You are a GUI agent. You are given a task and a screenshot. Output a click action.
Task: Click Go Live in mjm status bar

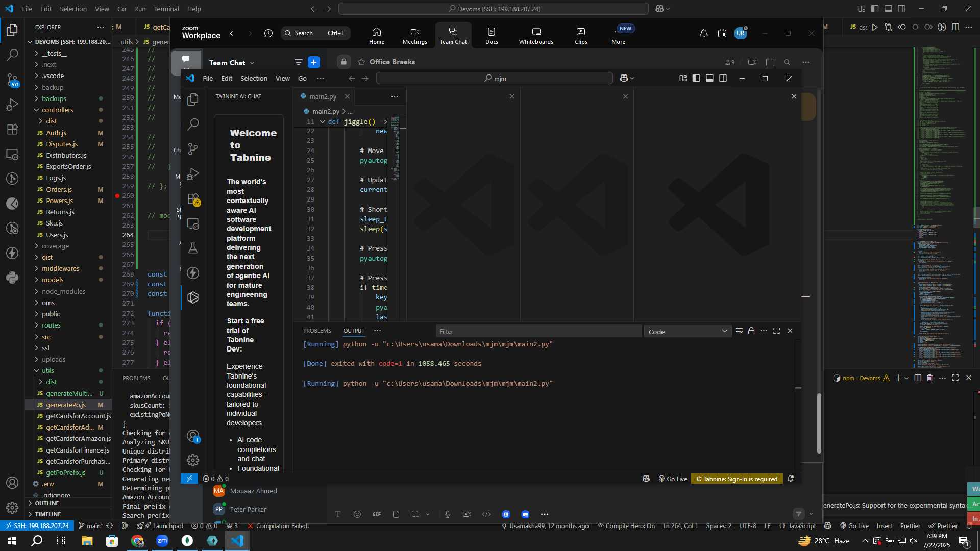coord(672,479)
